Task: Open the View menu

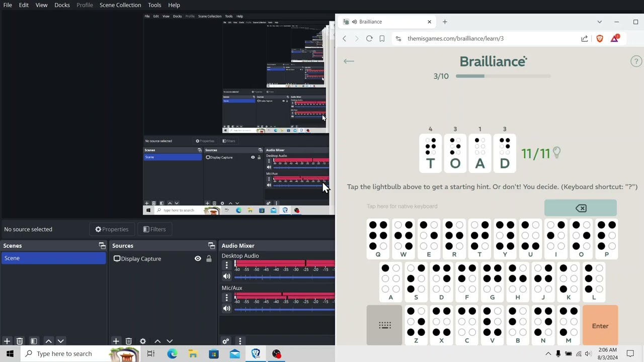Action: pyautogui.click(x=41, y=5)
